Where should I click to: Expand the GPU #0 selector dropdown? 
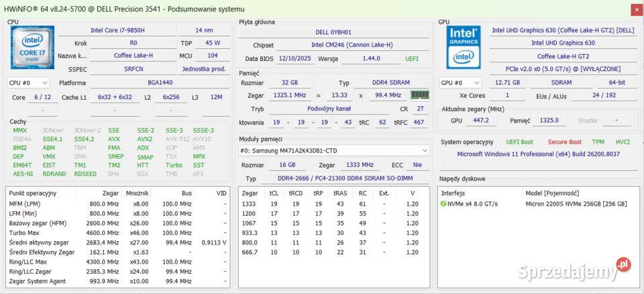[460, 82]
